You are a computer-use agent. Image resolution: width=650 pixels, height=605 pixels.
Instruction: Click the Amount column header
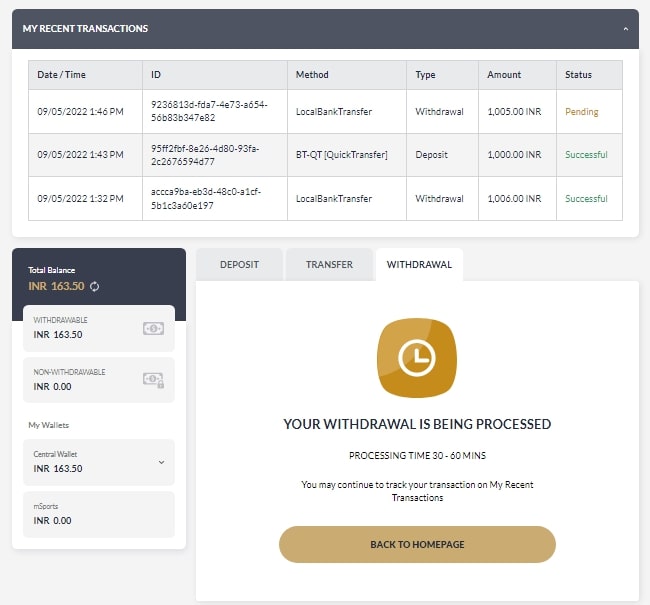[504, 75]
